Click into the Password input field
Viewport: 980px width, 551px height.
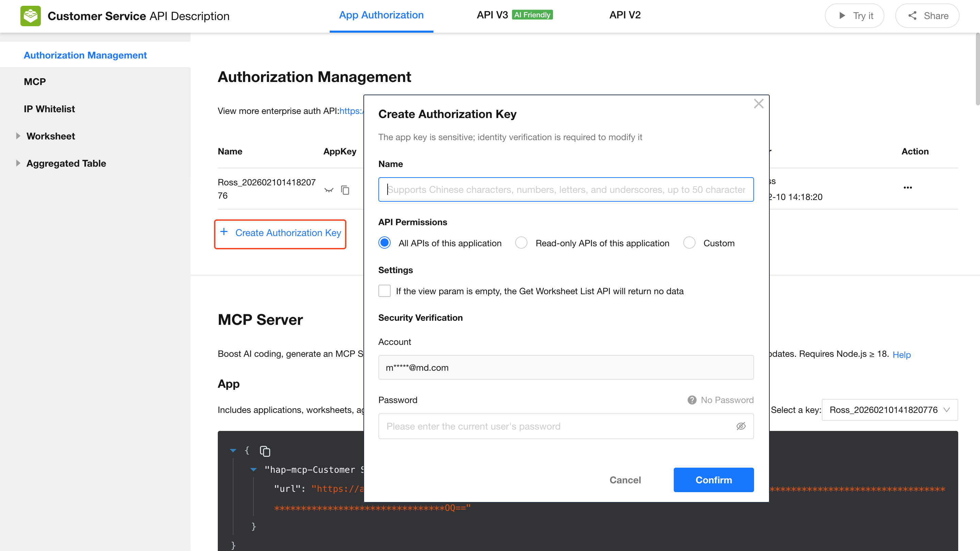(x=566, y=426)
